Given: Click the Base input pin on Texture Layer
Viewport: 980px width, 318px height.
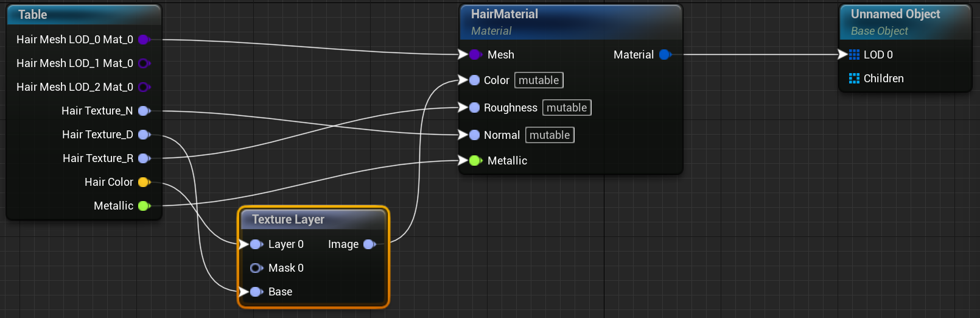Looking at the screenshot, I should (256, 292).
